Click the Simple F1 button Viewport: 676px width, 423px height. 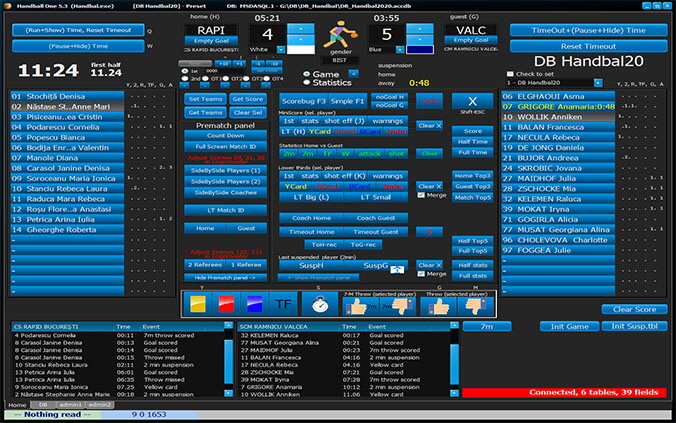click(x=347, y=101)
